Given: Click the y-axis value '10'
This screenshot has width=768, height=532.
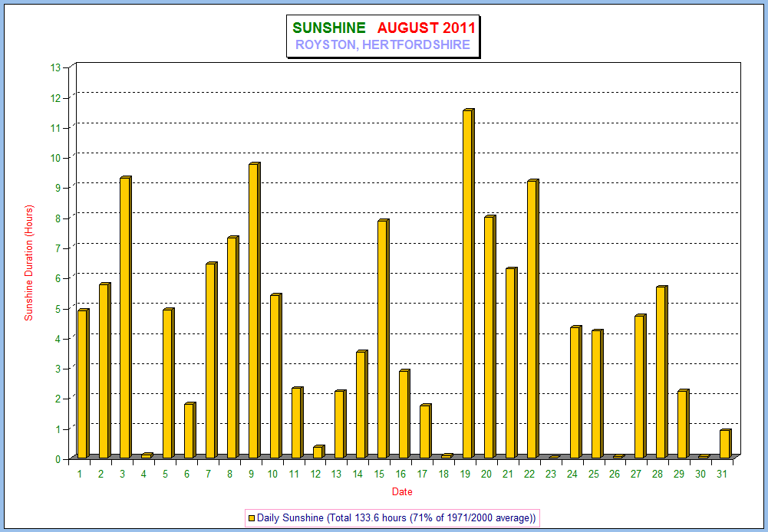Looking at the screenshot, I should (x=55, y=158).
